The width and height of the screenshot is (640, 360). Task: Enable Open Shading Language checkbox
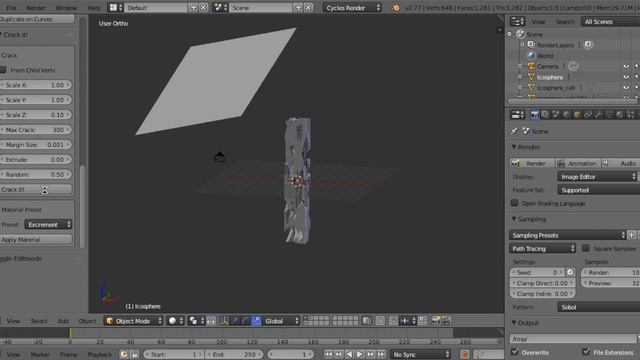coord(515,203)
